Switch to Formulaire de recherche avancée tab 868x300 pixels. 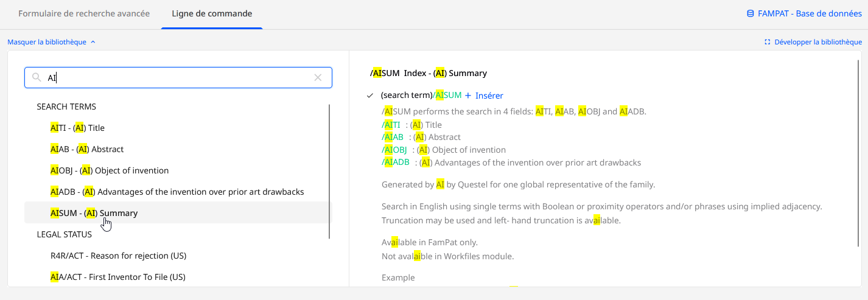[x=84, y=13]
